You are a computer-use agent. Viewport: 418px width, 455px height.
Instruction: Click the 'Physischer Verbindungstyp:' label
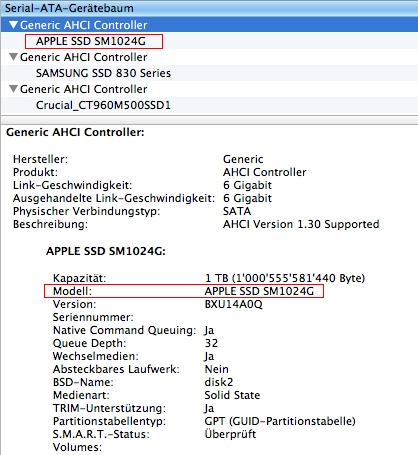(x=87, y=211)
